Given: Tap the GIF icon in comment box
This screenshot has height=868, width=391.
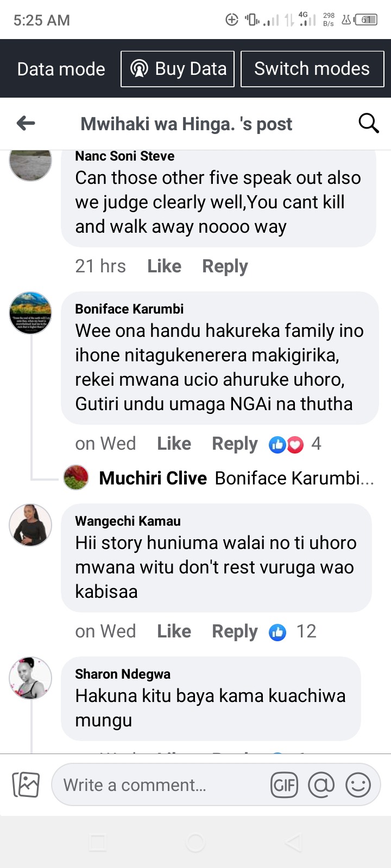Looking at the screenshot, I should (x=284, y=784).
